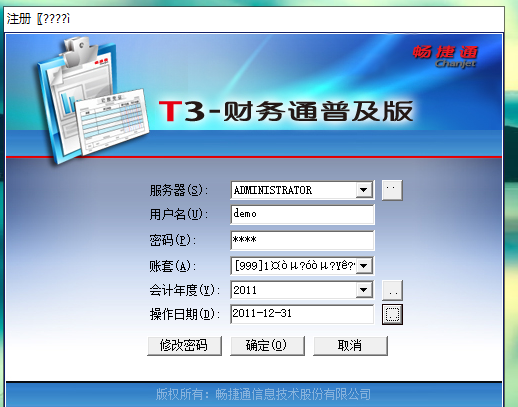Expand the server dropdown arrow
This screenshot has height=407, width=518.
364,190
